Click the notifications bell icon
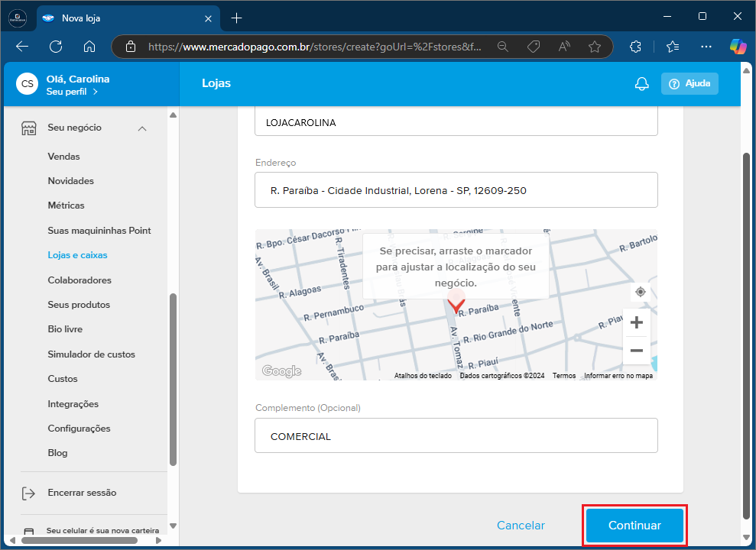This screenshot has height=550, width=756. [641, 84]
